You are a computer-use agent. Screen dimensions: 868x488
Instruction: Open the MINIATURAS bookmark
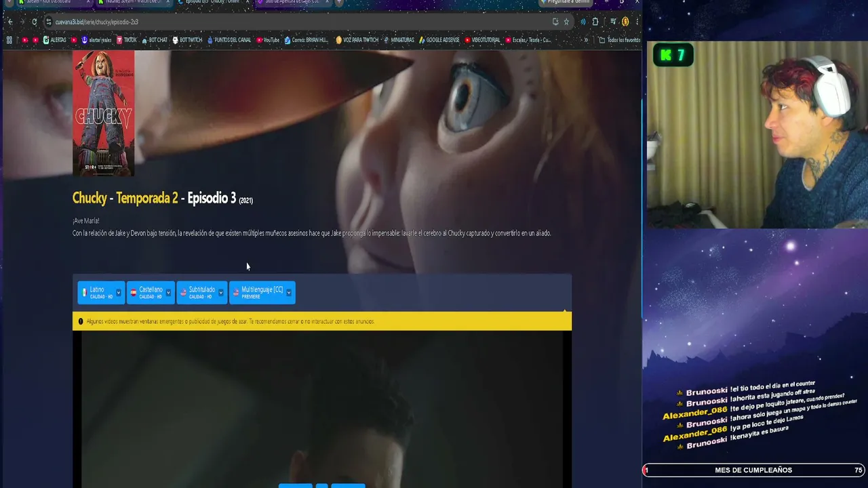[399, 40]
